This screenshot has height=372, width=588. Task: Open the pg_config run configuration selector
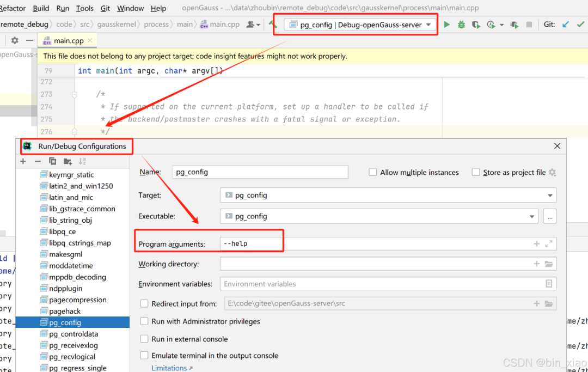[x=360, y=25]
